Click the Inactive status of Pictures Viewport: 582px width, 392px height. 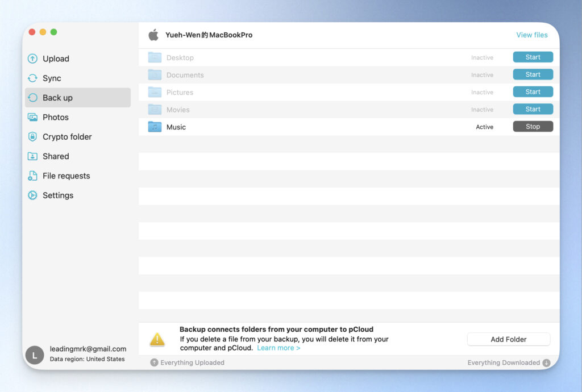(482, 93)
